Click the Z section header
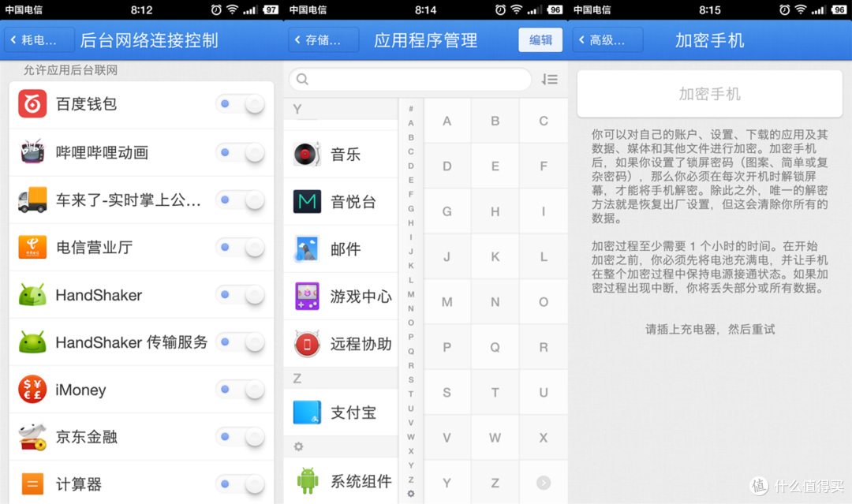The height and width of the screenshot is (504, 852). point(341,378)
